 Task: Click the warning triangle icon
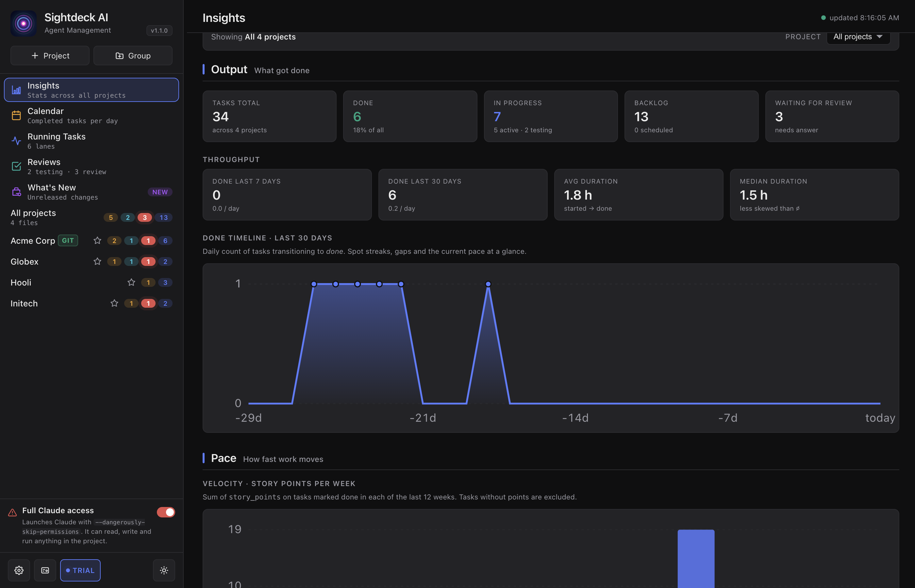[13, 513]
